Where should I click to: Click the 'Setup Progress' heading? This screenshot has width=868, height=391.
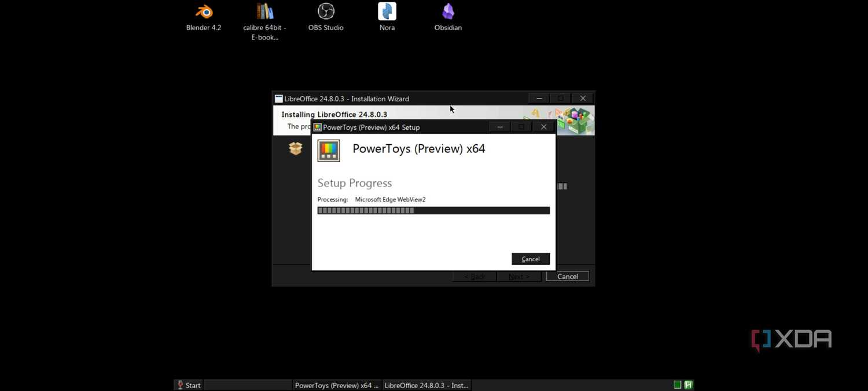pos(355,183)
